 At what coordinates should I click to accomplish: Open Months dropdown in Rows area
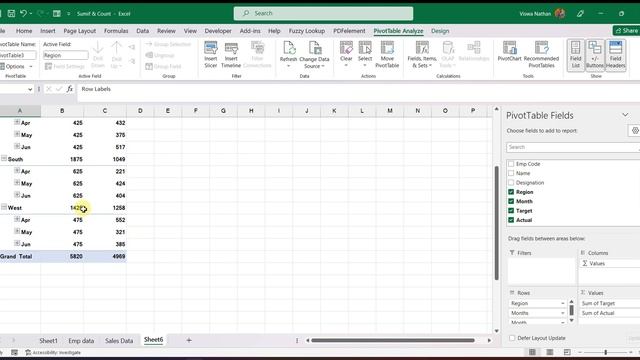[x=562, y=313]
